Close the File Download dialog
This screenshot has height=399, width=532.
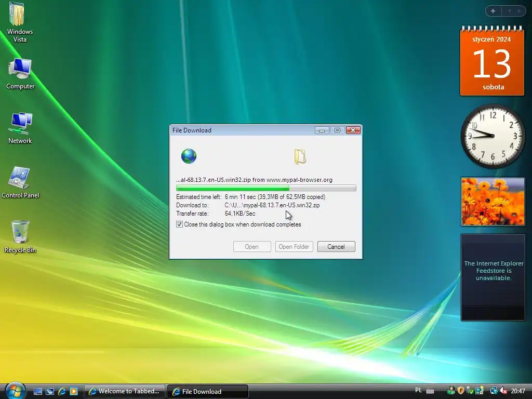coord(353,130)
